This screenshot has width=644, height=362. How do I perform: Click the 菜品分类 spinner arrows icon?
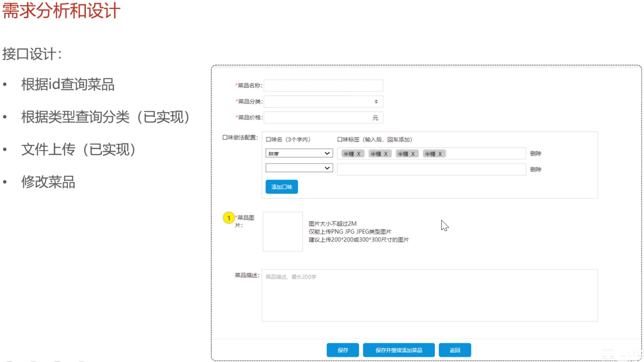pyautogui.click(x=376, y=101)
